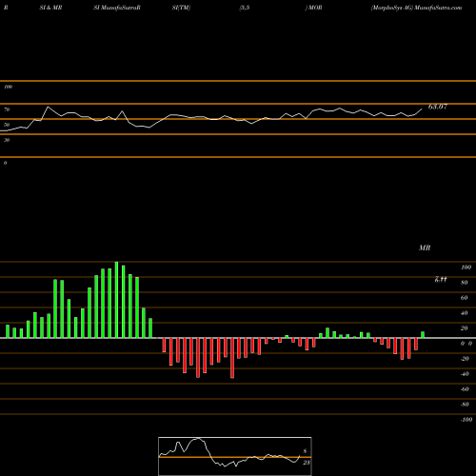Click the '40' label on MR axis
Viewport: 476px width, 476px height.
[465, 313]
